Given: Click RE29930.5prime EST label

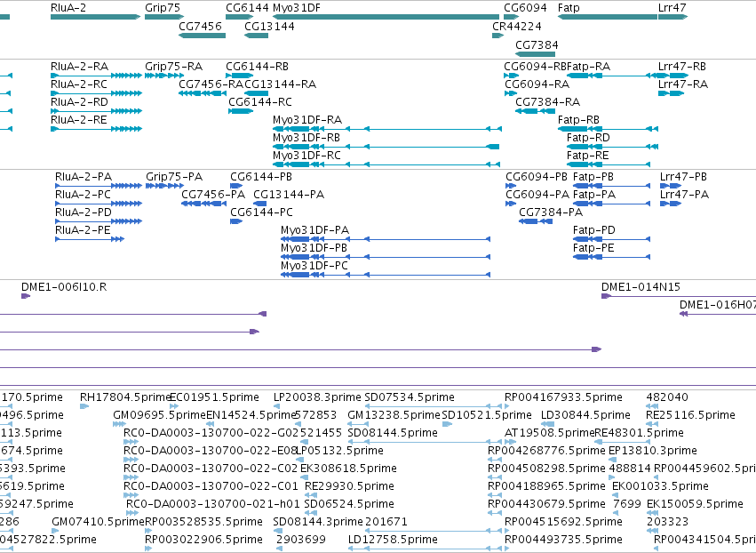Looking at the screenshot, I should [349, 486].
